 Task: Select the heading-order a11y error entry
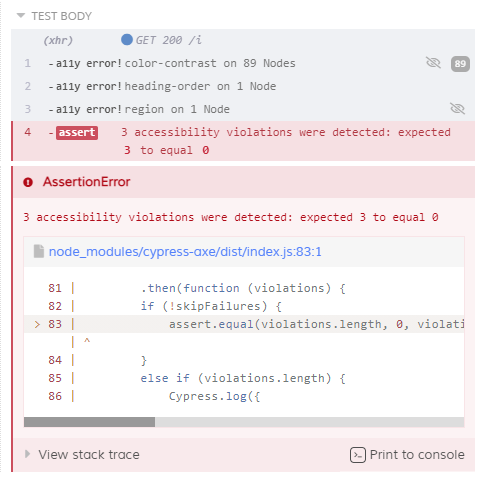click(243, 86)
